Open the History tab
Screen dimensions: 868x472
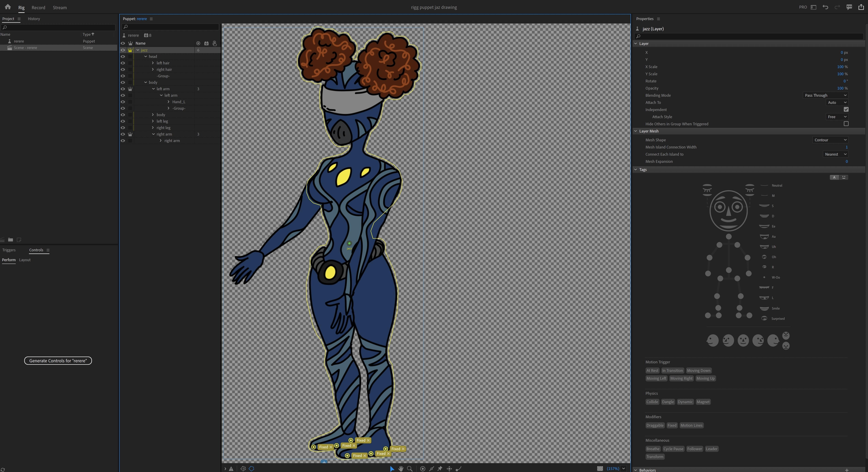pyautogui.click(x=34, y=19)
